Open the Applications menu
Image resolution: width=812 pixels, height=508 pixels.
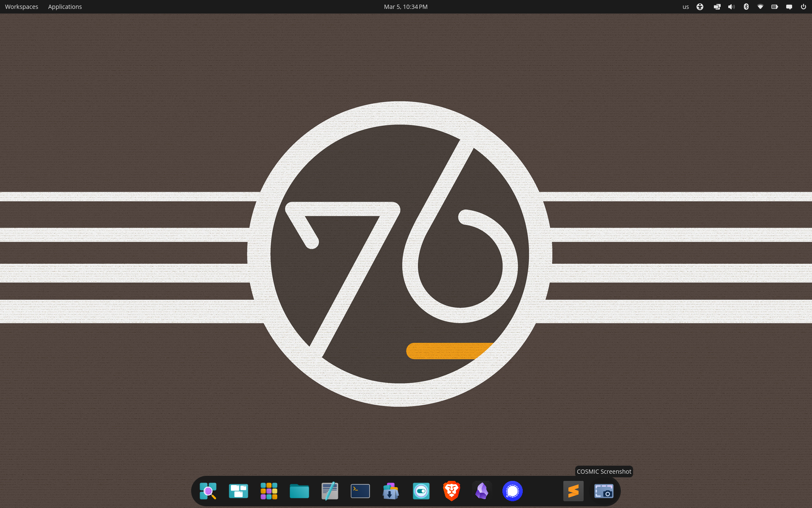click(65, 7)
